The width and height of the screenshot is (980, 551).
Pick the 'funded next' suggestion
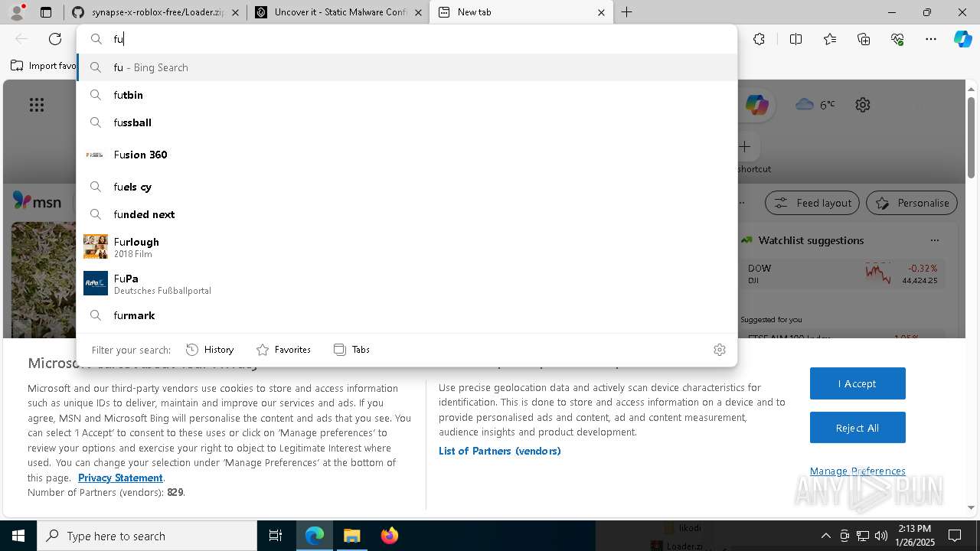(407, 214)
